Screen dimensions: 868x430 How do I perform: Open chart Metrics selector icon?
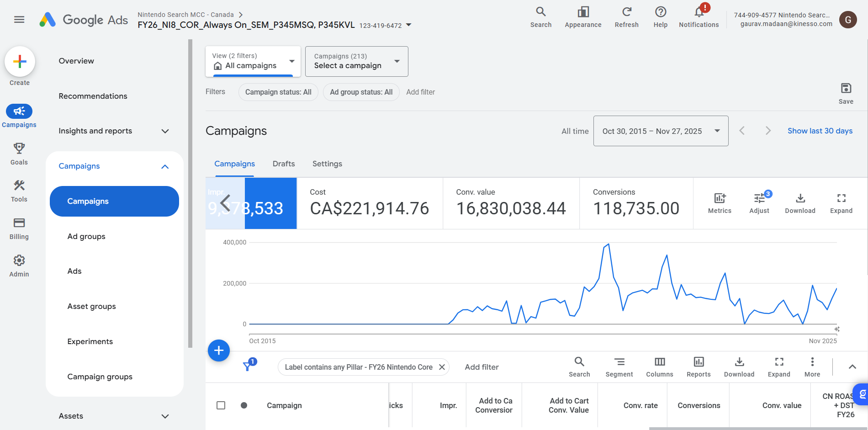(720, 199)
